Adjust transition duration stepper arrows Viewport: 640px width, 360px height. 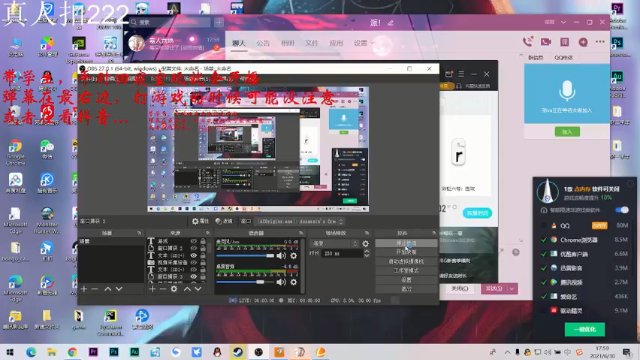pyautogui.click(x=367, y=253)
